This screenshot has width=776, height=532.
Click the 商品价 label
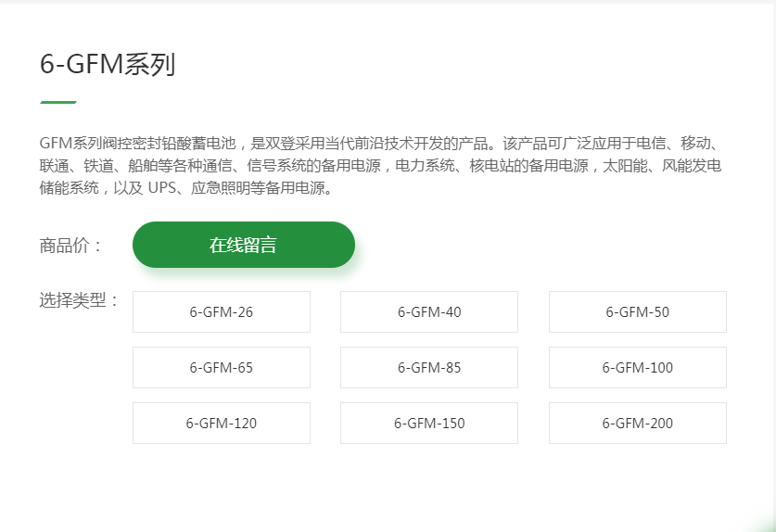click(x=70, y=246)
